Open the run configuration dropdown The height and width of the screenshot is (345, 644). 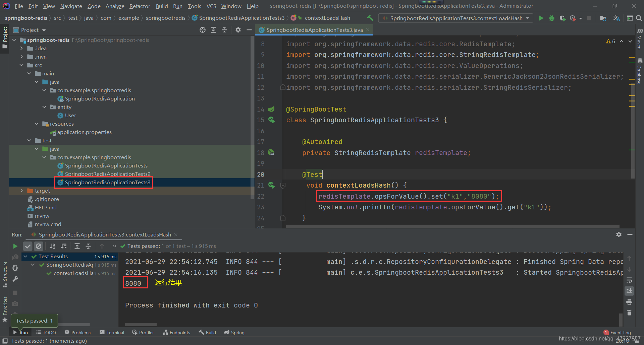coord(456,18)
